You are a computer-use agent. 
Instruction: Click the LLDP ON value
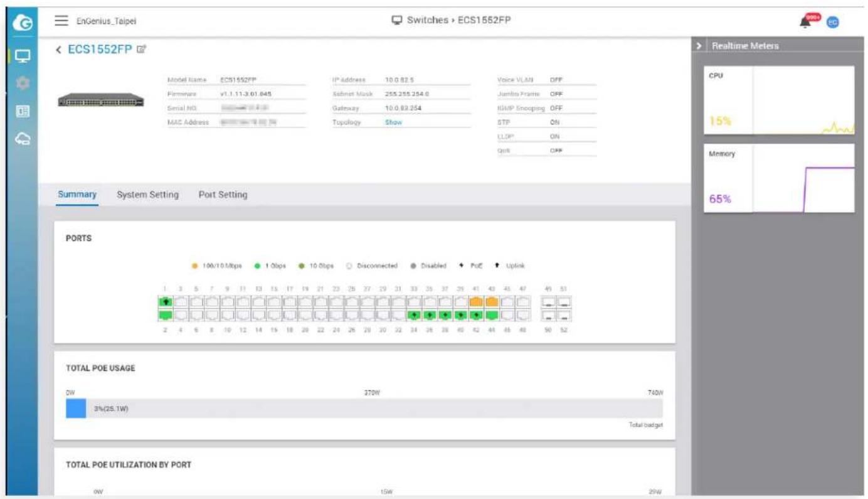point(554,136)
